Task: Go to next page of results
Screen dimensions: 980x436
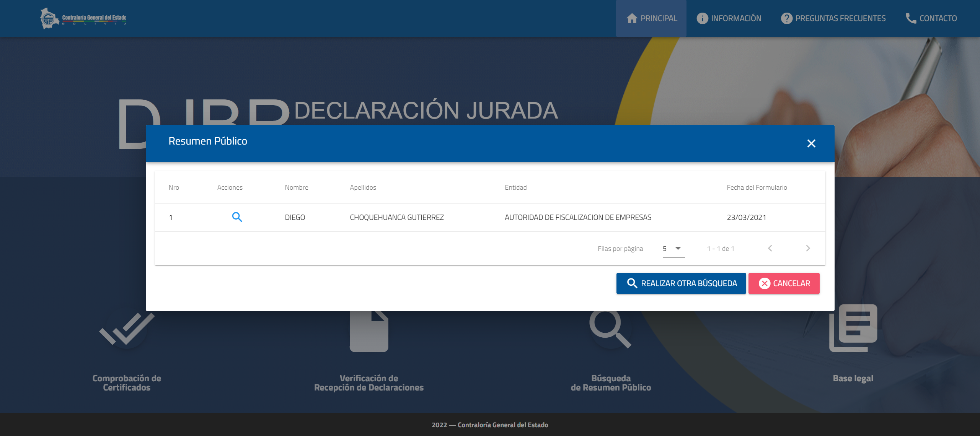Action: pyautogui.click(x=808, y=248)
